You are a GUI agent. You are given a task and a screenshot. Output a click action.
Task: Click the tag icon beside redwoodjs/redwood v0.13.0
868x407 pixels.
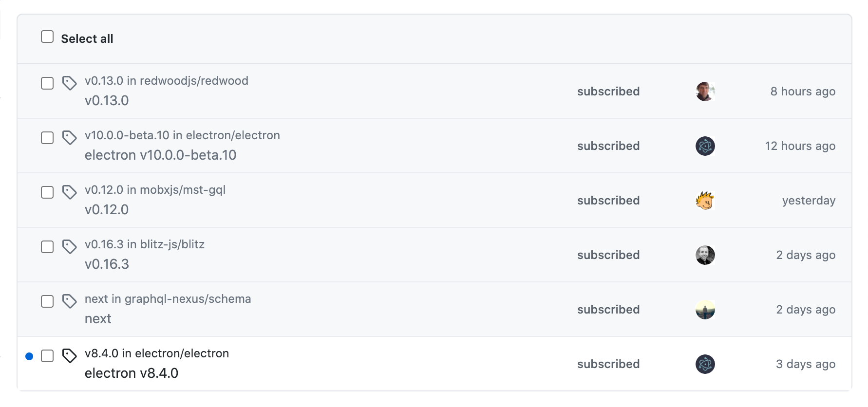(69, 83)
